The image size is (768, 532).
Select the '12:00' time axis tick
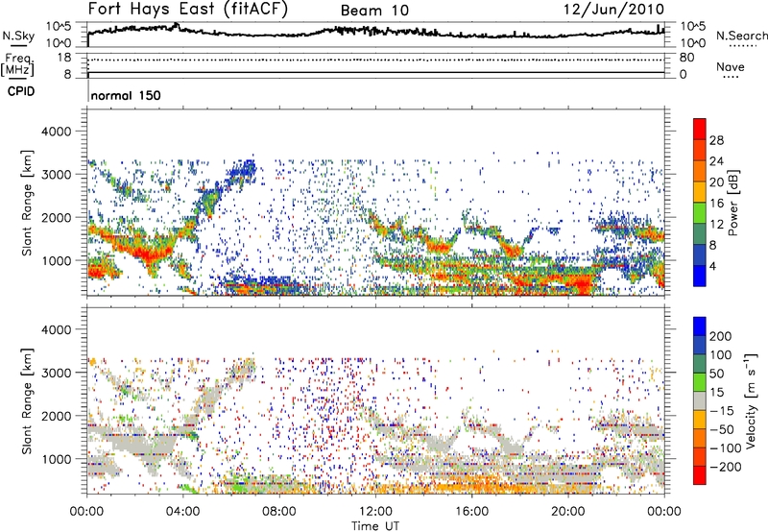point(375,512)
